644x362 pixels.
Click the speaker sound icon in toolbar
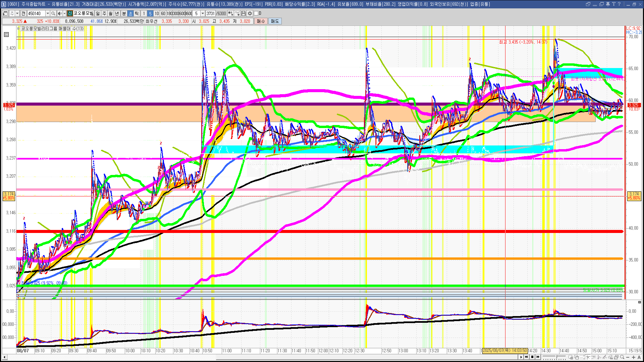[59, 13]
